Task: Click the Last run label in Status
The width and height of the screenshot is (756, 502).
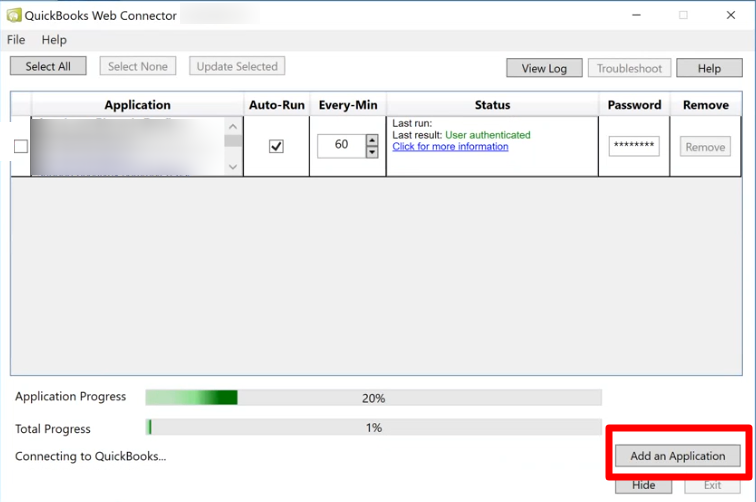Action: [x=412, y=123]
